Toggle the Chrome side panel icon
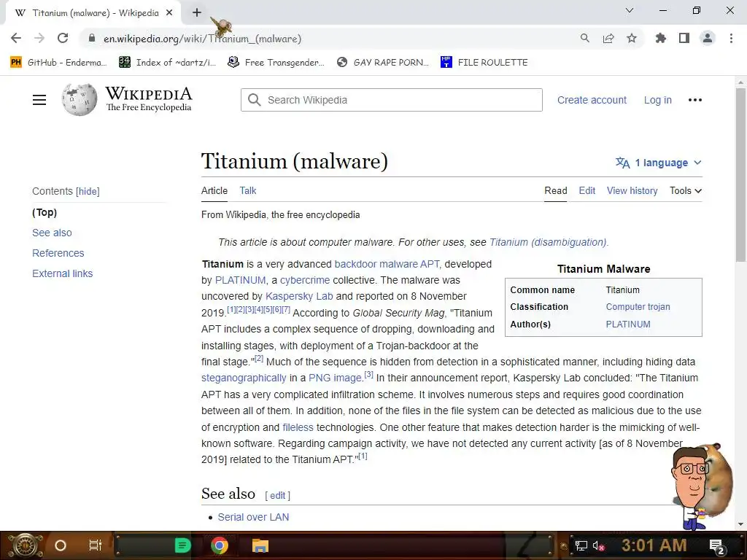 [x=684, y=38]
